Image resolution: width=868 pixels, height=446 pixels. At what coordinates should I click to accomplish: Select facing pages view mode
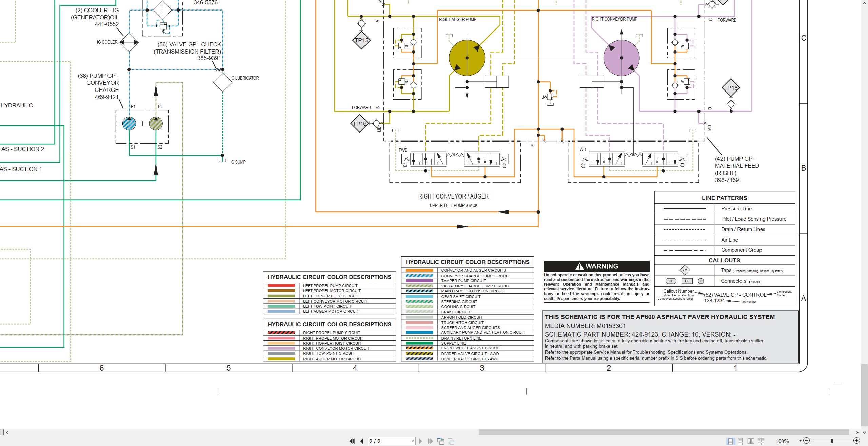coord(751,441)
